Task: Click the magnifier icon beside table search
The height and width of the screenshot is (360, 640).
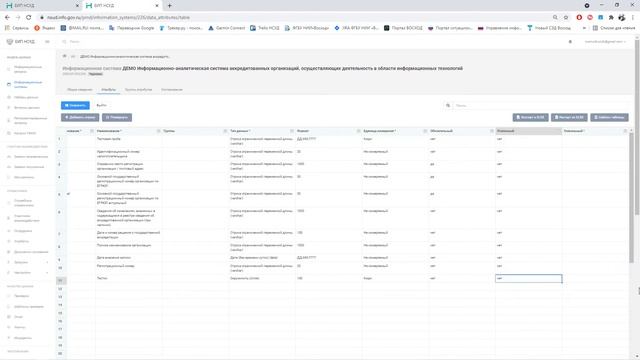Action: pyautogui.click(x=448, y=106)
